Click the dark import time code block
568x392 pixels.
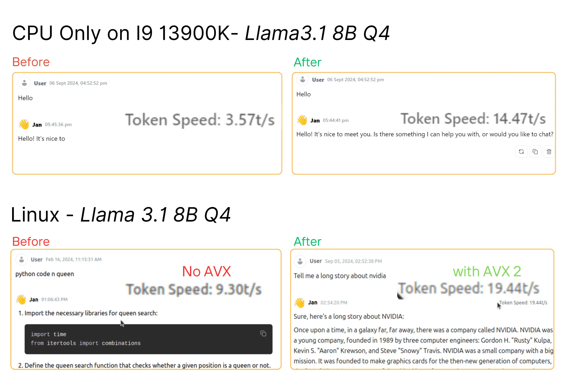(x=149, y=339)
